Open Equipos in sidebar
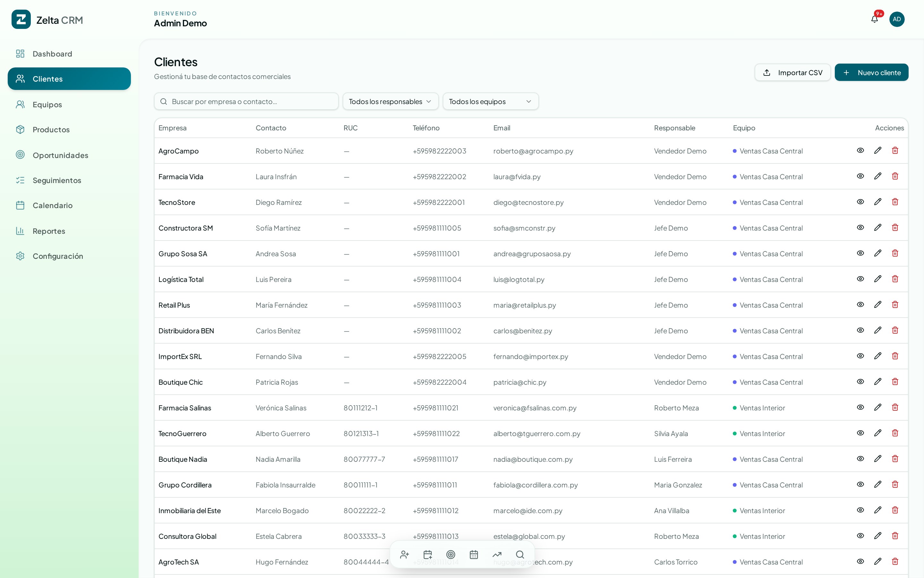 coord(69,104)
